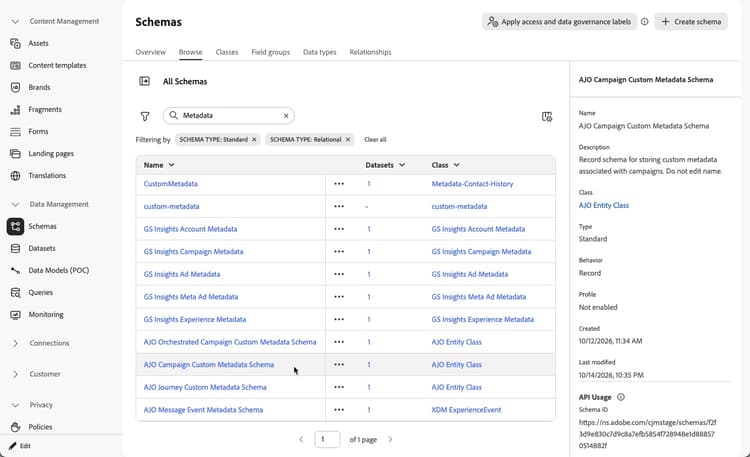Sort by the Datasets column header
750x457 pixels.
[x=385, y=165]
